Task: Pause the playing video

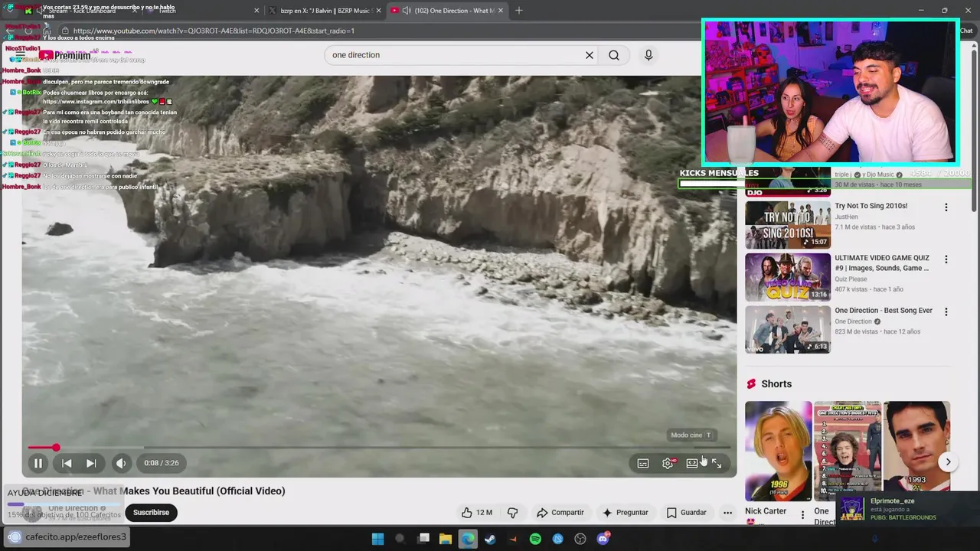Action: point(38,463)
